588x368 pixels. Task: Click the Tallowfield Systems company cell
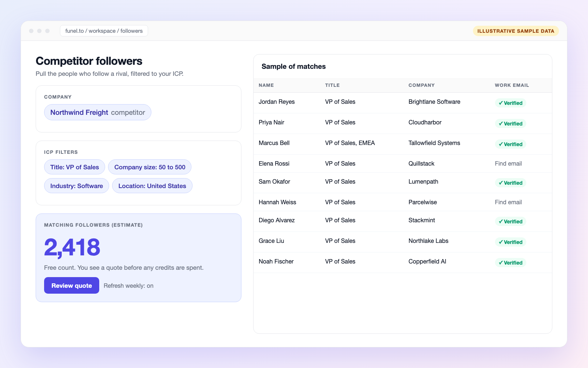click(x=434, y=143)
